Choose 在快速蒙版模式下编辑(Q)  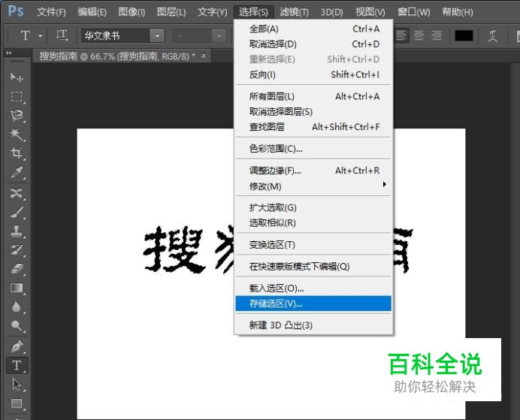[x=313, y=267]
